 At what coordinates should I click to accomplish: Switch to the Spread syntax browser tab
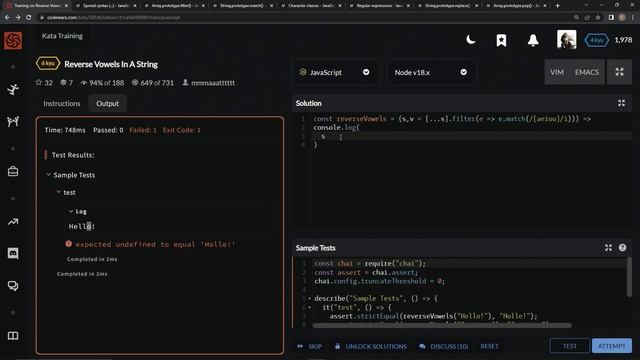click(106, 6)
